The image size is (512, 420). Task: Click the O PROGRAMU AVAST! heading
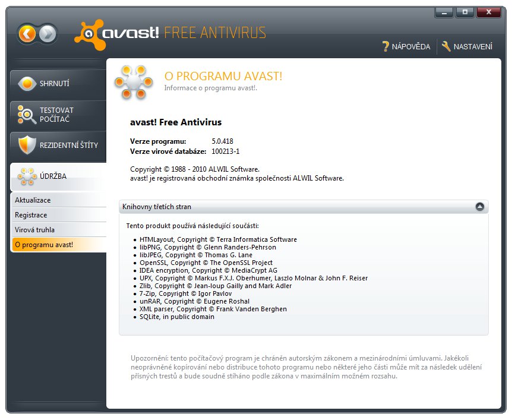223,76
